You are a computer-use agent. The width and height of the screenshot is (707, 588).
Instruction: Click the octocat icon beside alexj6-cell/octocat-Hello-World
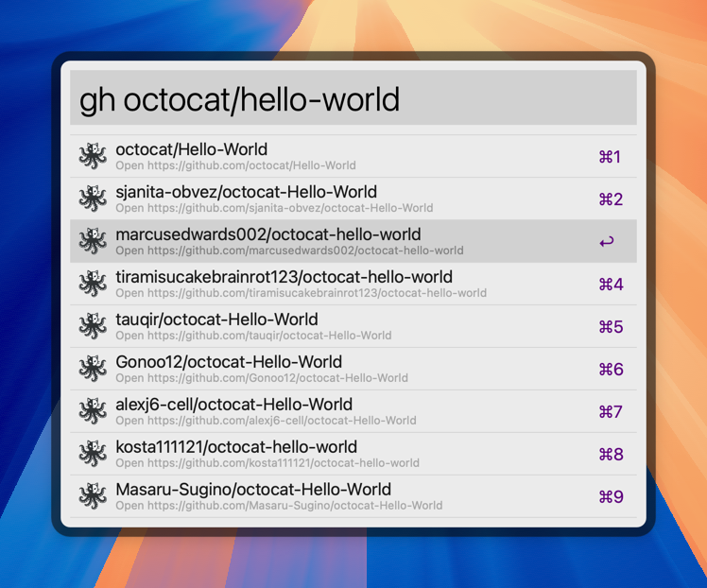[x=93, y=411]
